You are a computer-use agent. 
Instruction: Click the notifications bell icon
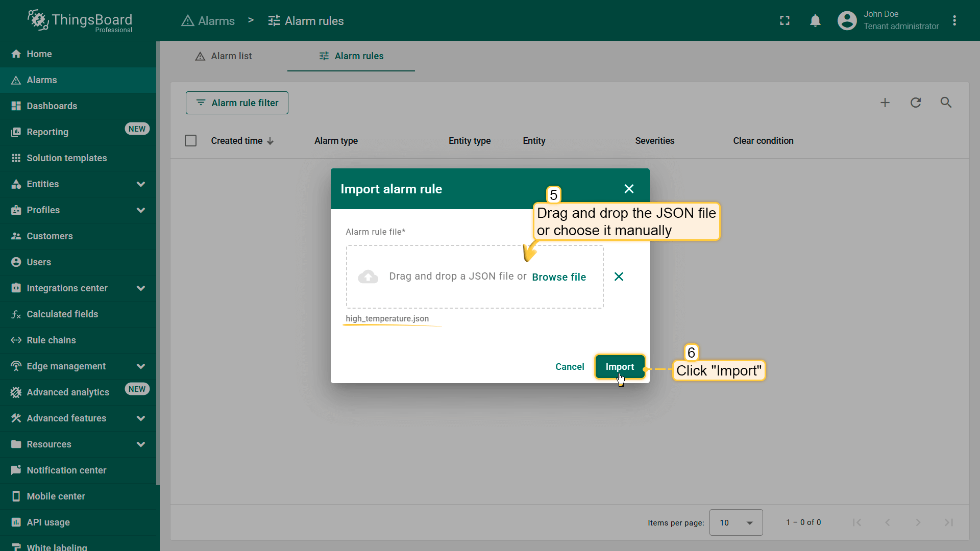[815, 21]
